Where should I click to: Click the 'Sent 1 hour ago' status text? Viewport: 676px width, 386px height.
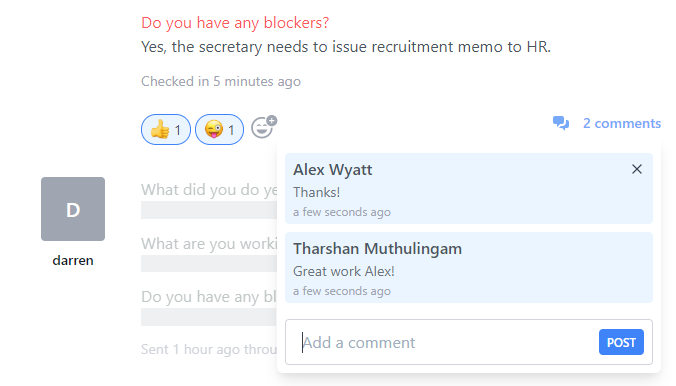(209, 349)
